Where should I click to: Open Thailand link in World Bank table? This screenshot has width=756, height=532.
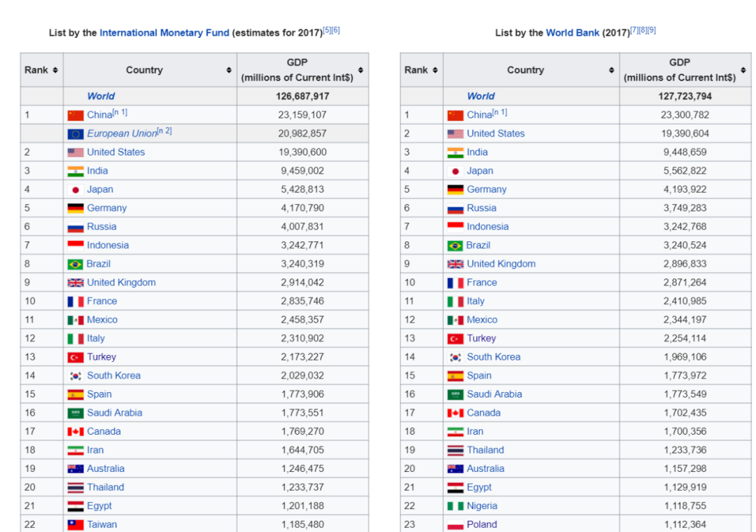coord(486,451)
